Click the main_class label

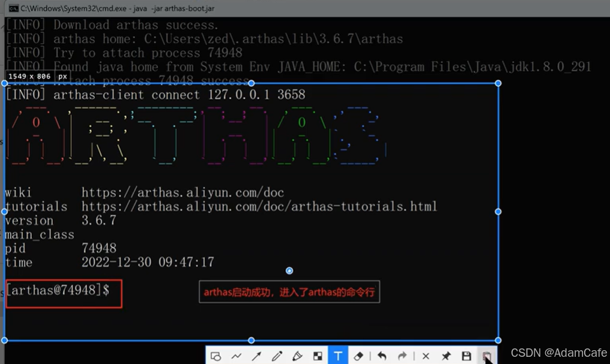[39, 234]
